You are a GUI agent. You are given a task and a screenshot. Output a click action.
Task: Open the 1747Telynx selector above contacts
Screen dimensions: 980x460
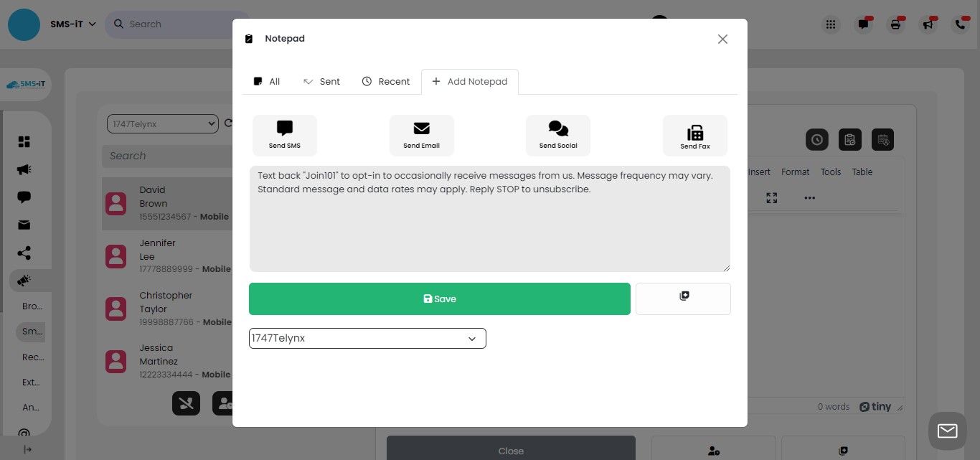(162, 124)
